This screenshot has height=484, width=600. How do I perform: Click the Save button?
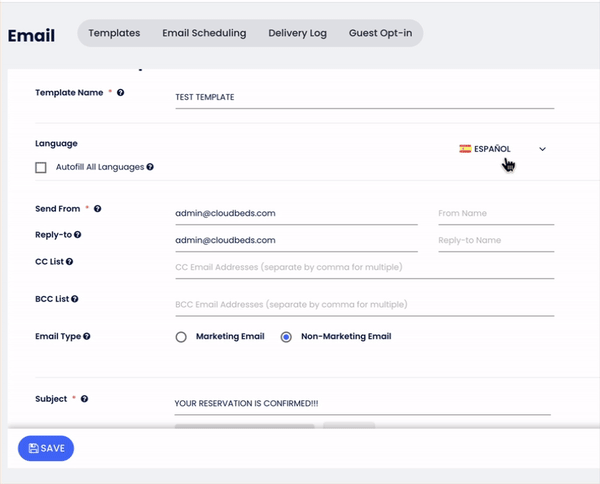(x=46, y=449)
